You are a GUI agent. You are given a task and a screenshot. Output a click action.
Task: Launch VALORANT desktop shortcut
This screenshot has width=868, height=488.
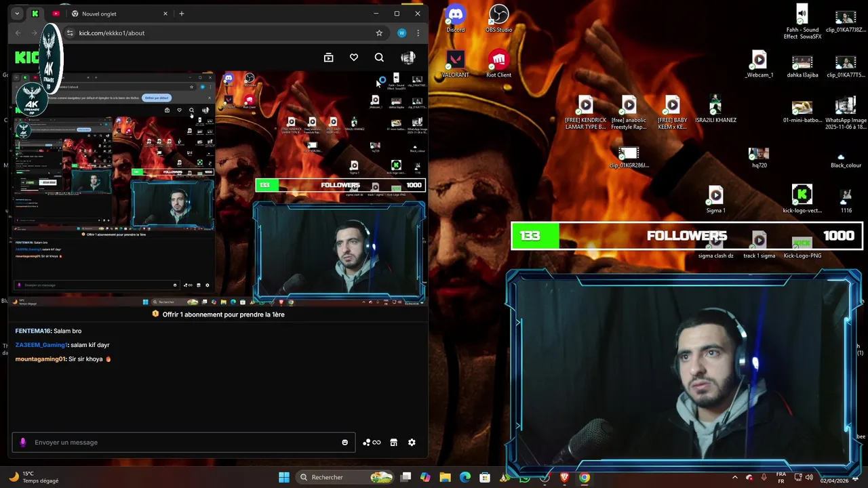point(456,64)
